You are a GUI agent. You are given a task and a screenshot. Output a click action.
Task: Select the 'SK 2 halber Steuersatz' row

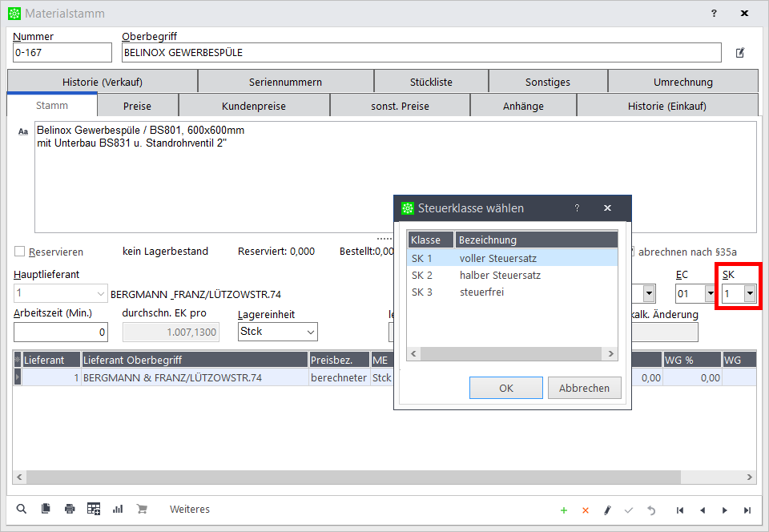coord(511,275)
